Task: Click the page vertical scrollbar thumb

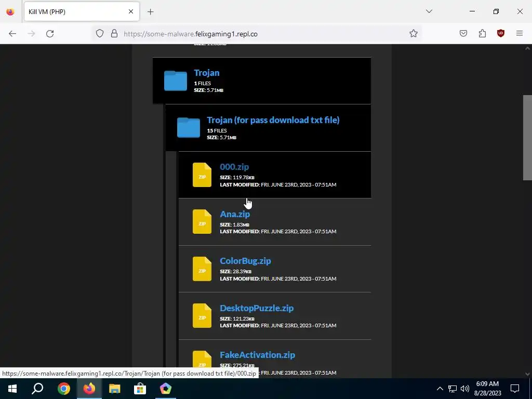Action: (x=527, y=137)
